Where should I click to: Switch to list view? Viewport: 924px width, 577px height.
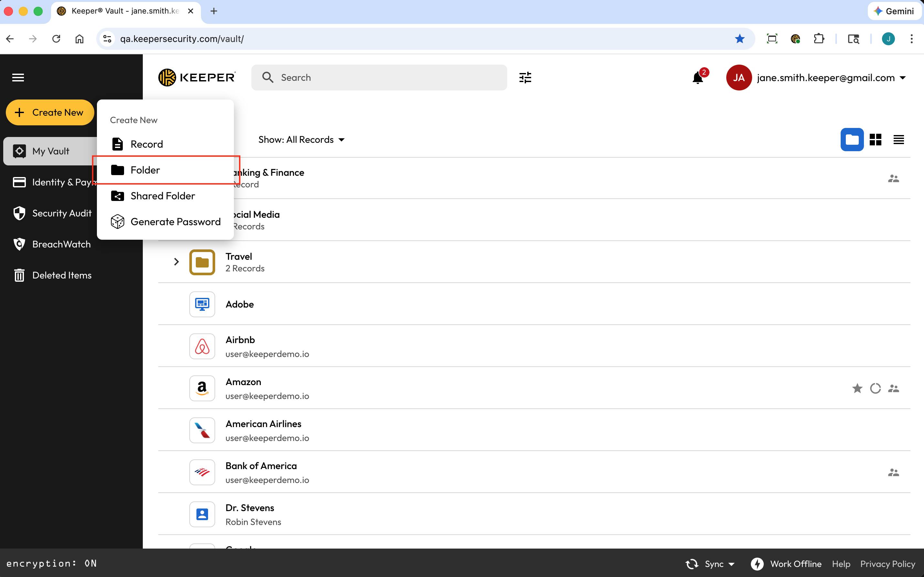(898, 140)
